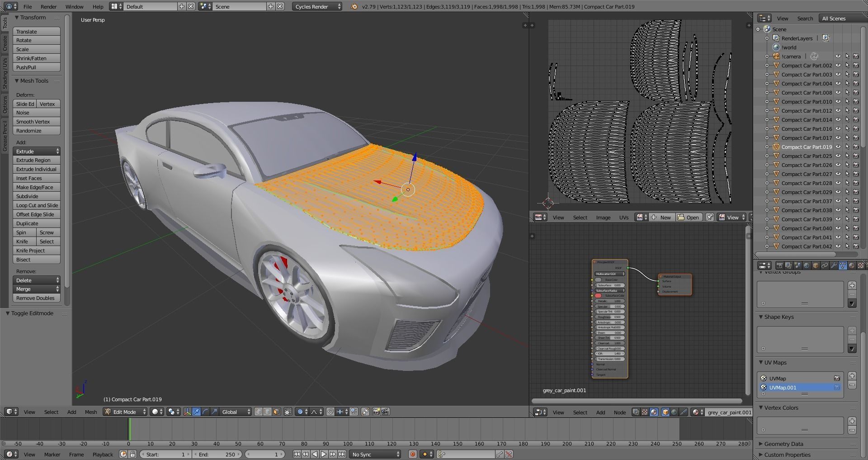Collapse the Shape Keys panel
The width and height of the screenshot is (868, 460).
click(x=778, y=317)
